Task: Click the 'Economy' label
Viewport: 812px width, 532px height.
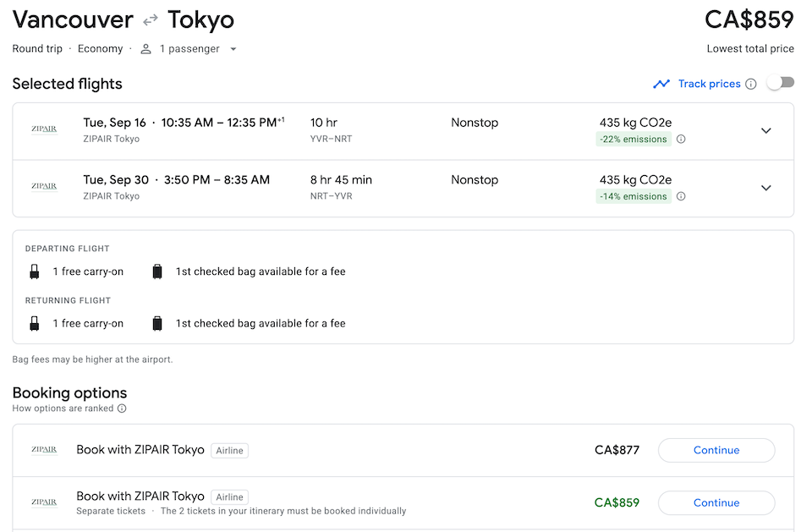Action: pos(100,49)
